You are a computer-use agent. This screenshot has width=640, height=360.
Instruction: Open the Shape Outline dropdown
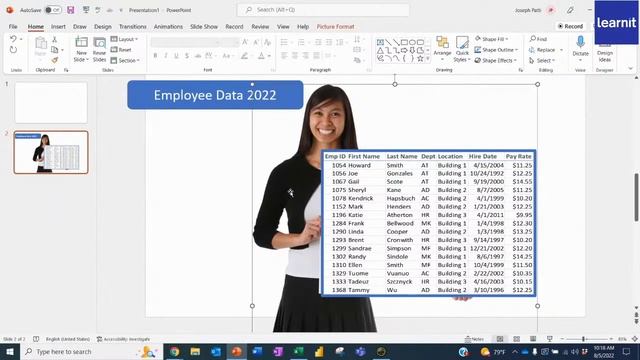point(496,49)
